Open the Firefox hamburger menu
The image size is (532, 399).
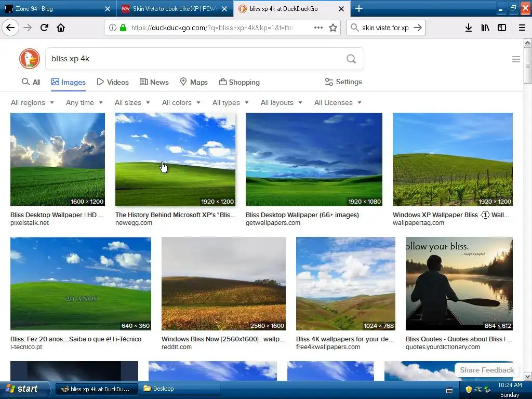522,28
